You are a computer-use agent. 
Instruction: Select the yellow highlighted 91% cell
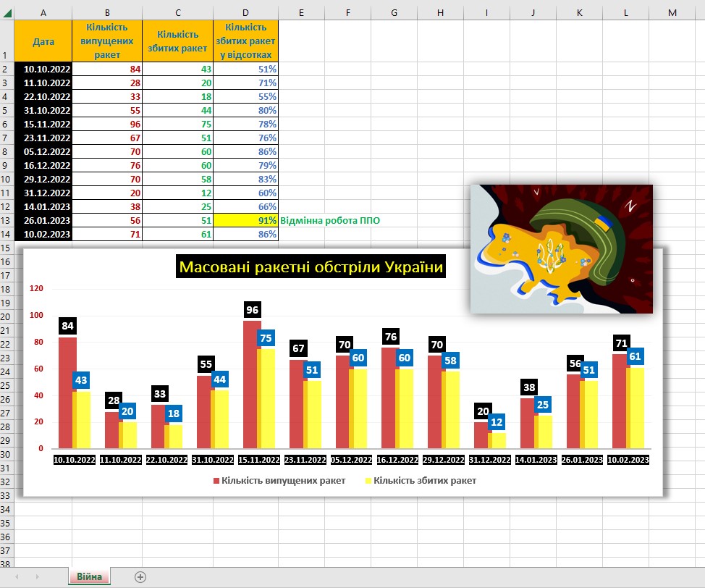pyautogui.click(x=245, y=220)
